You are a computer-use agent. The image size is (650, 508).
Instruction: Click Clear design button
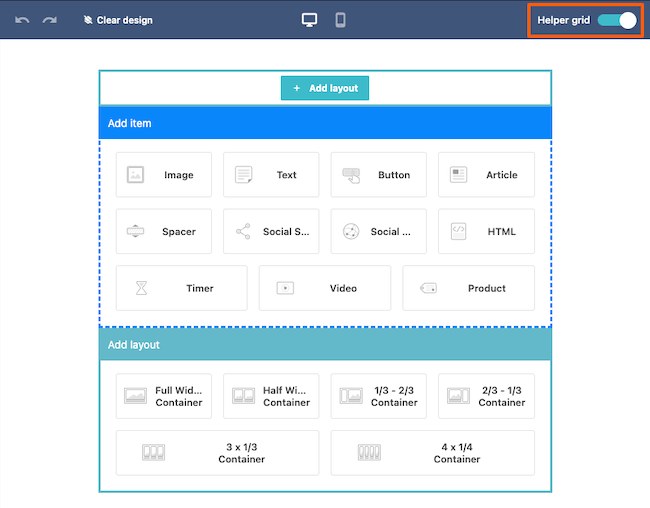[x=118, y=20]
